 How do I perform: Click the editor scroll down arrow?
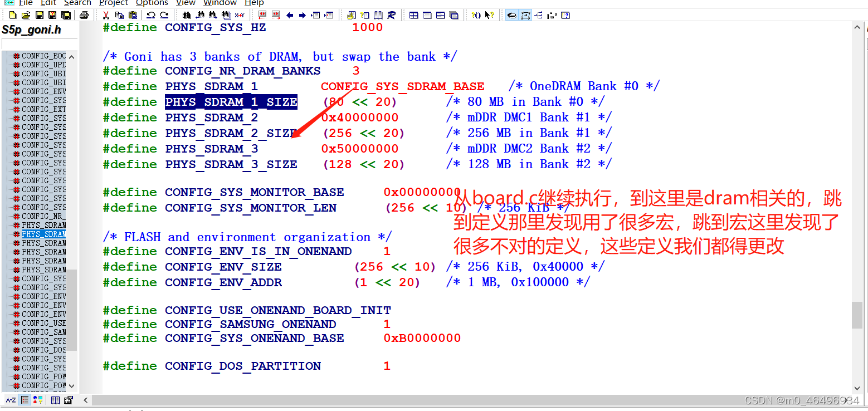[x=857, y=388]
